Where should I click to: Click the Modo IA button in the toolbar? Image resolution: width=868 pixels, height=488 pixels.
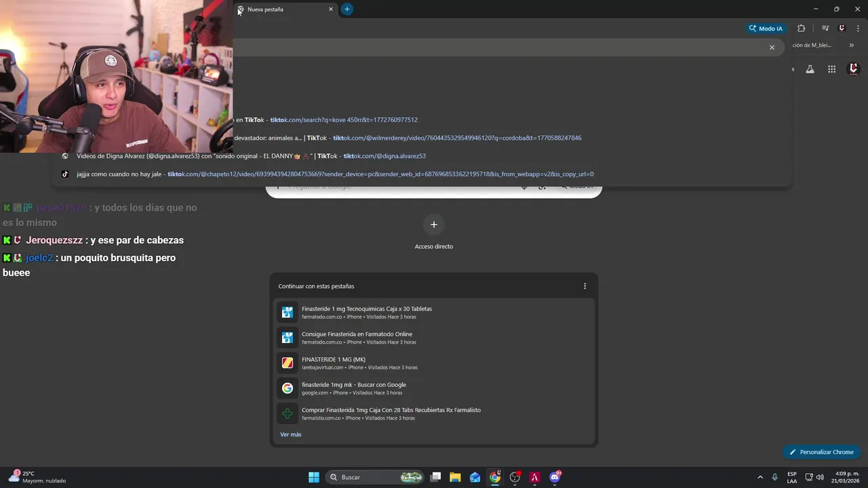pyautogui.click(x=766, y=28)
